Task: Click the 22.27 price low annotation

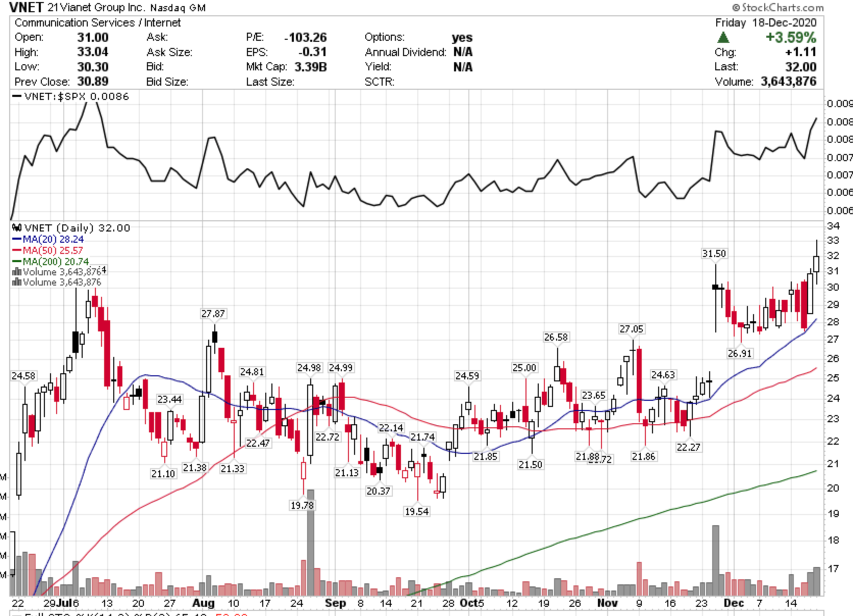Action: pos(688,447)
